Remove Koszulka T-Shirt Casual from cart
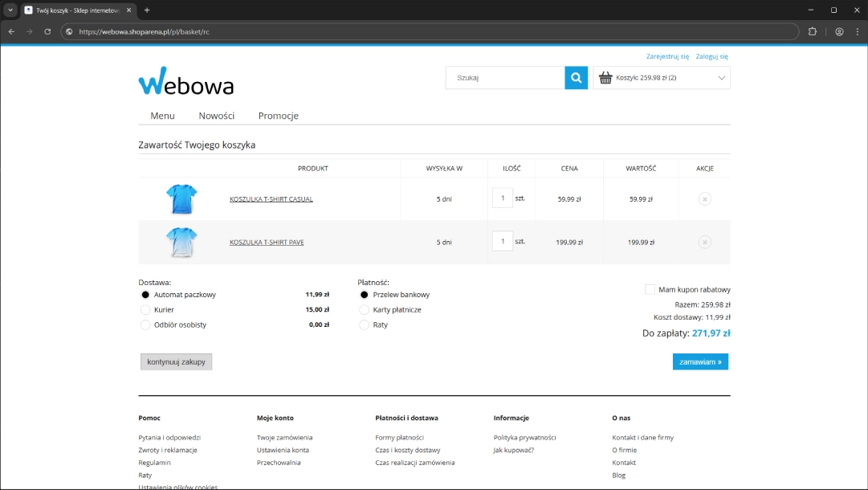Screen dimensions: 868x490 (x=704, y=198)
